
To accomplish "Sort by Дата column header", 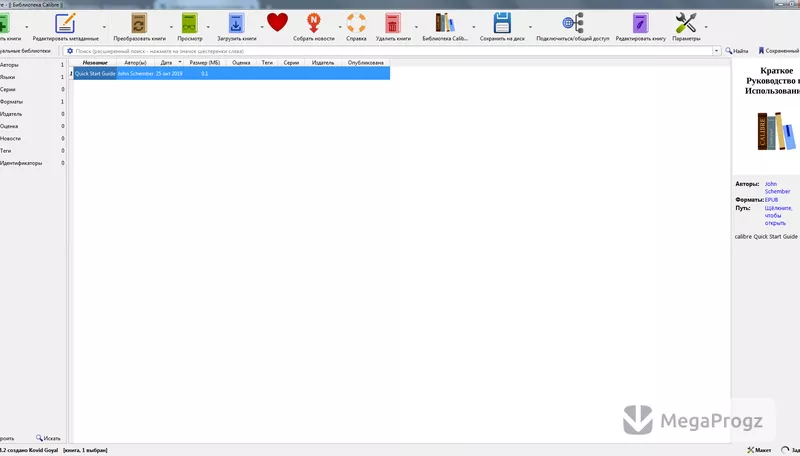I will click(166, 63).
